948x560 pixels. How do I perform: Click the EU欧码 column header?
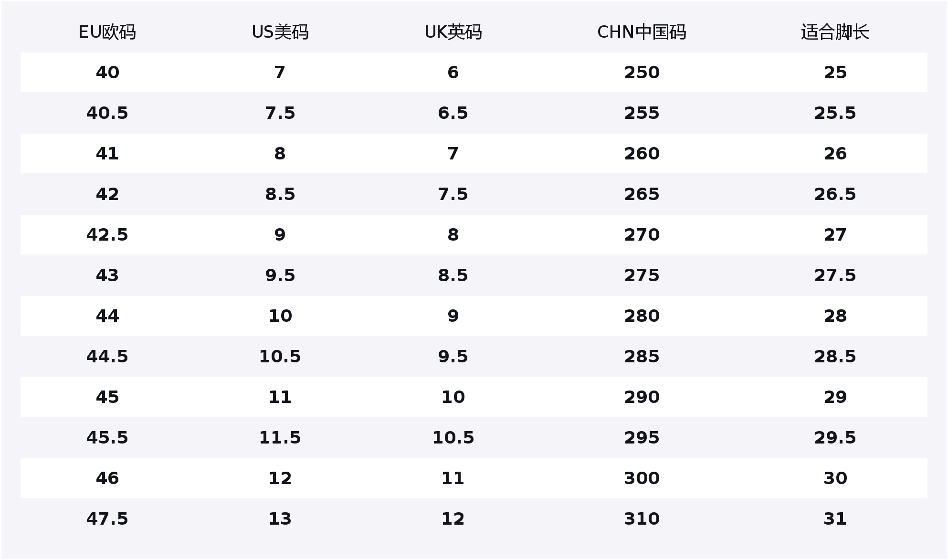coord(107,32)
